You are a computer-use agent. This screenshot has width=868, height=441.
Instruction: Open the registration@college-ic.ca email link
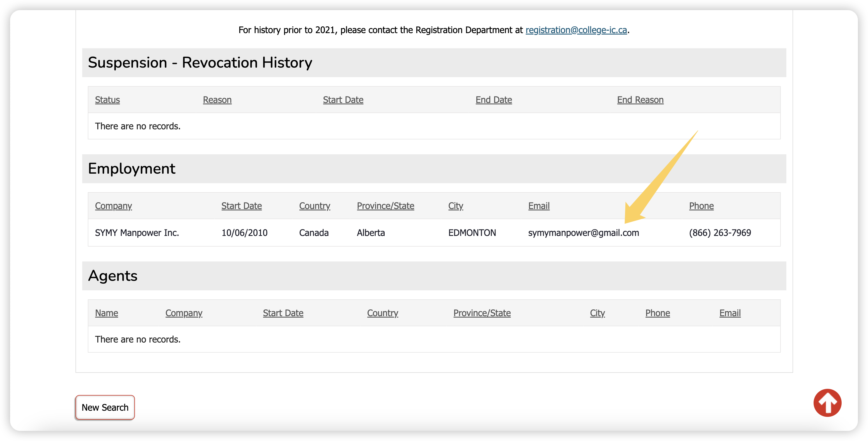tap(576, 30)
